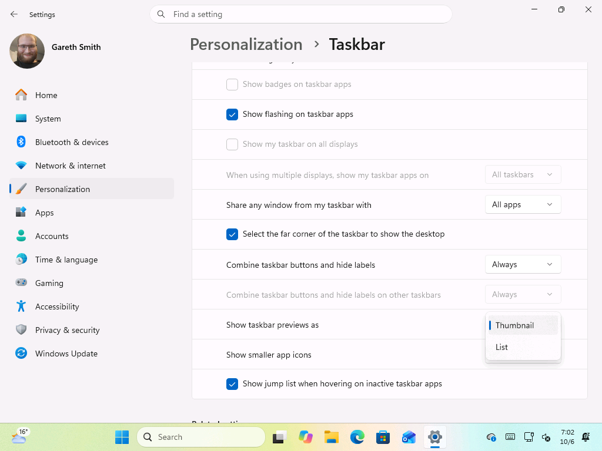Open Bluetooth & devices settings
The width and height of the screenshot is (602, 451).
coord(92,142)
